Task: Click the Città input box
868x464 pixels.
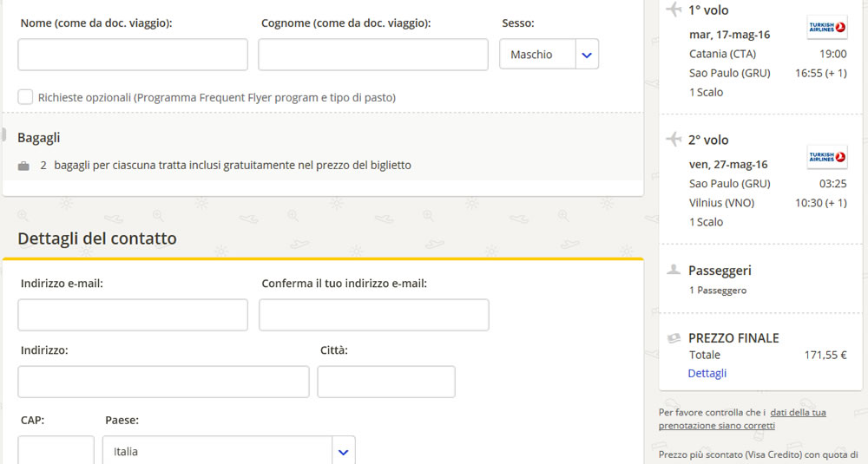Action: [x=385, y=382]
